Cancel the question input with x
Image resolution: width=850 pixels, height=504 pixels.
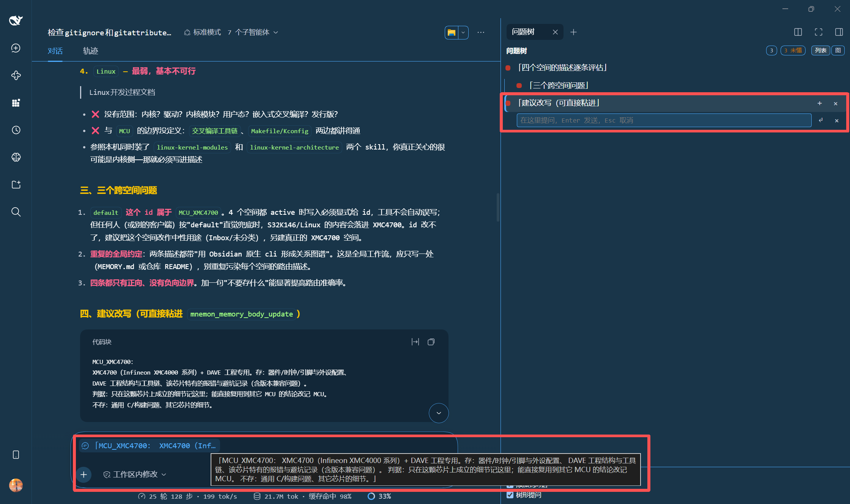click(x=837, y=120)
